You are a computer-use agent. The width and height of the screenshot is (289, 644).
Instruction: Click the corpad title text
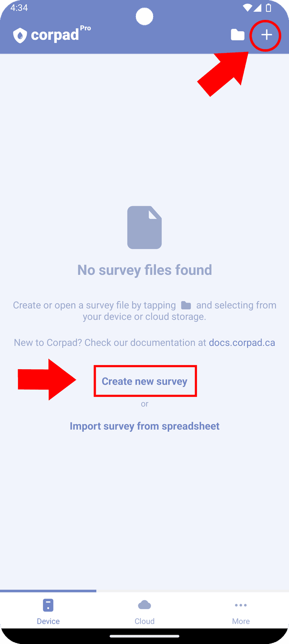tap(55, 36)
